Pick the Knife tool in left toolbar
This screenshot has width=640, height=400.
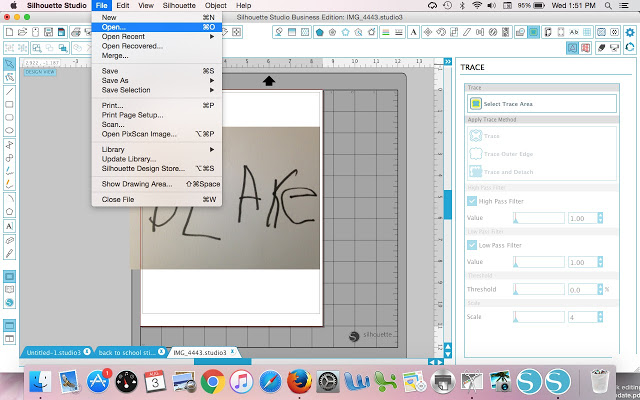(9, 253)
